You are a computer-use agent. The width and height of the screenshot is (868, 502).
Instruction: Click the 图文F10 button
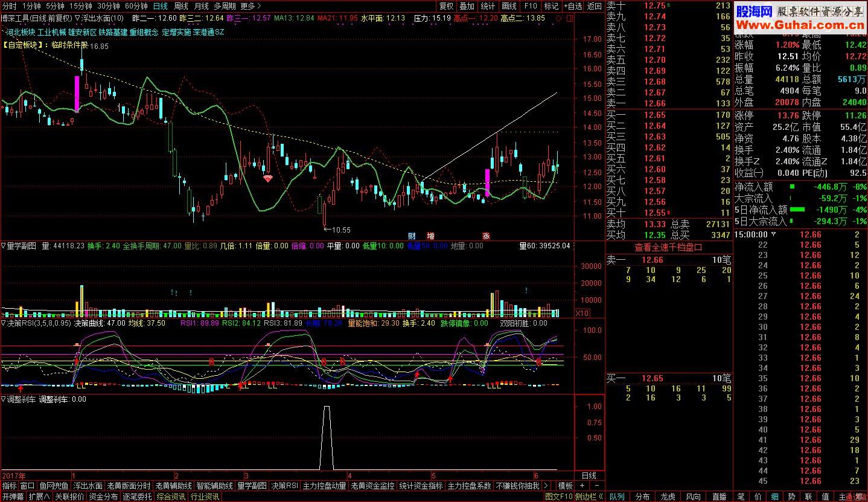coord(559,497)
